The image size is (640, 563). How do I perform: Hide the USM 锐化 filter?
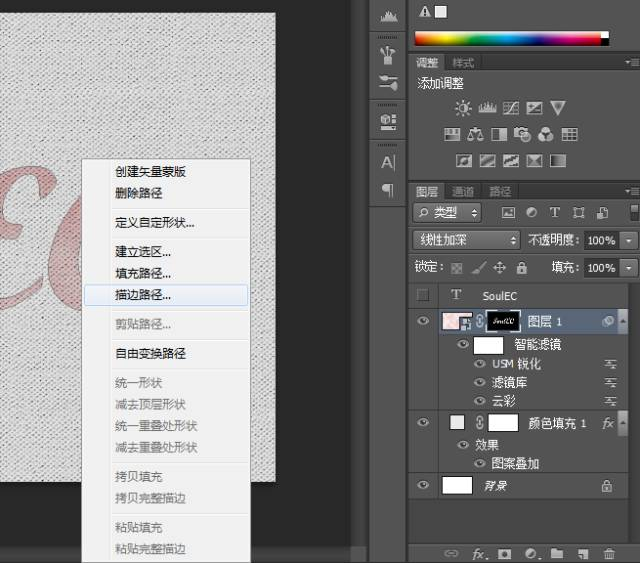click(x=480, y=363)
